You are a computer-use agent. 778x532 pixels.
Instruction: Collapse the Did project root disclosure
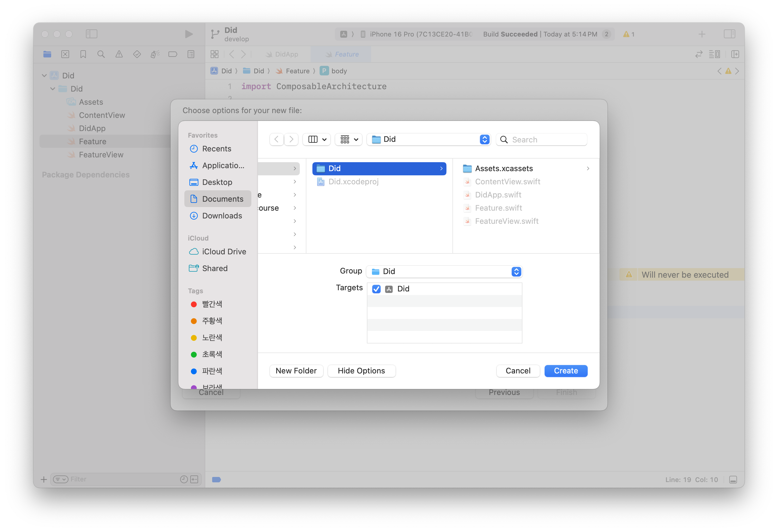tap(44, 76)
